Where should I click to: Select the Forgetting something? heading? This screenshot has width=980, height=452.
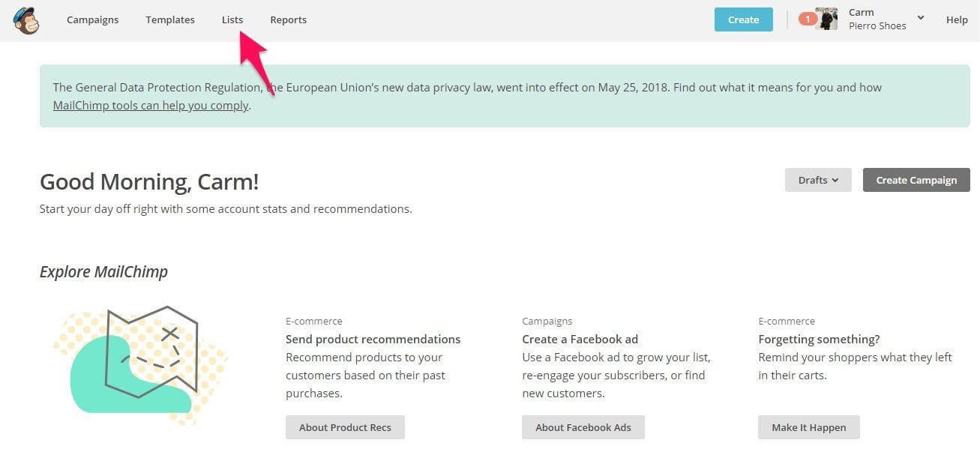(x=819, y=339)
